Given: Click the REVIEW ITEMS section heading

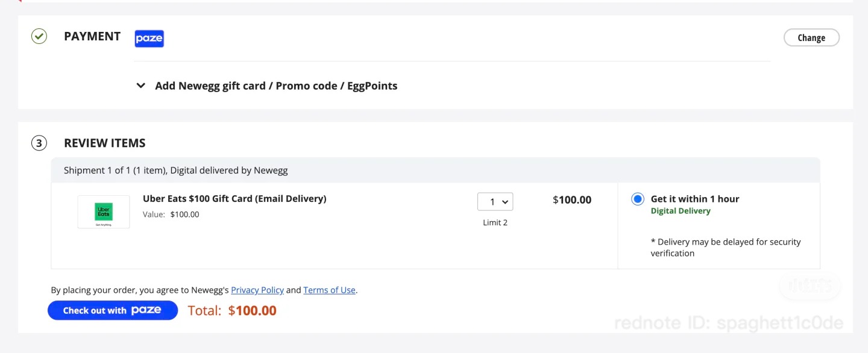Looking at the screenshot, I should click(105, 143).
